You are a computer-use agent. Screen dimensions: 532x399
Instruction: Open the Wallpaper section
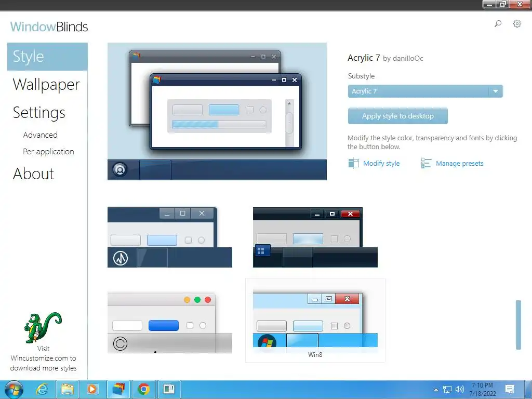[x=46, y=85]
